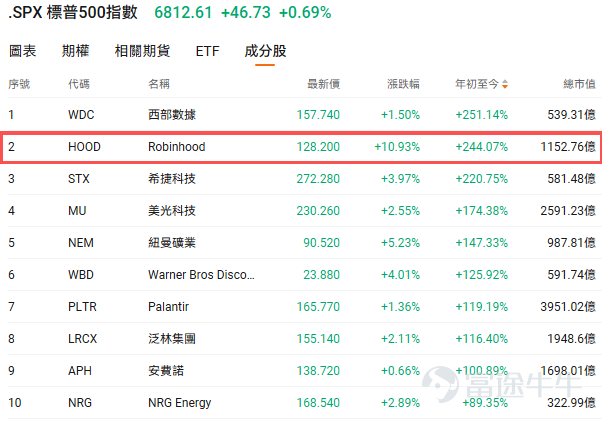Sort by 總市值 column header
The width and height of the screenshot is (602, 421).
(x=579, y=84)
